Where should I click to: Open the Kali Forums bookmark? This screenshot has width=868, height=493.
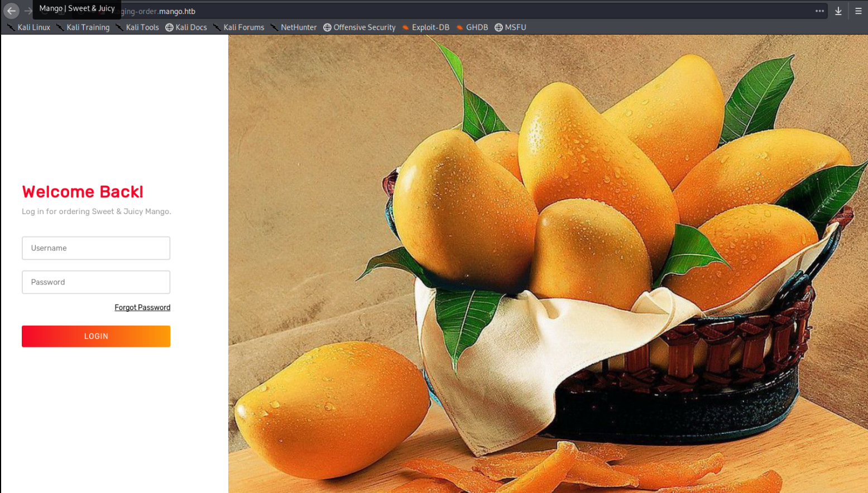(x=238, y=27)
